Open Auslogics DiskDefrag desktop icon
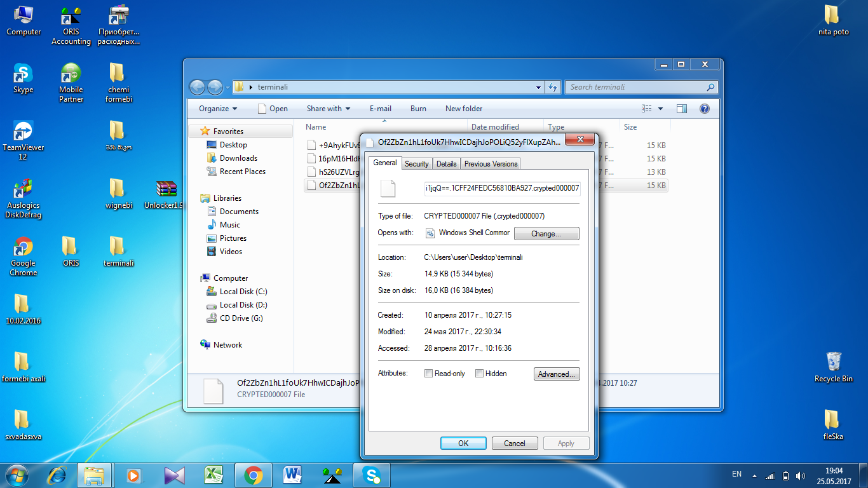 click(x=23, y=189)
